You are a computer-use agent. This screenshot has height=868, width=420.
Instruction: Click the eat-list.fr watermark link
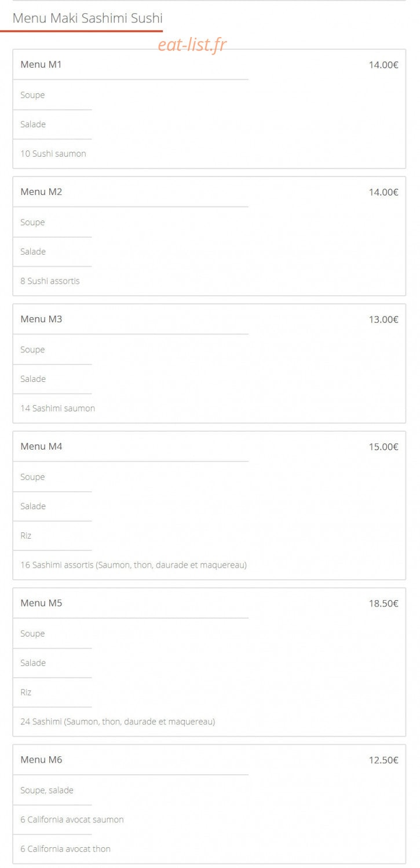[x=192, y=45]
